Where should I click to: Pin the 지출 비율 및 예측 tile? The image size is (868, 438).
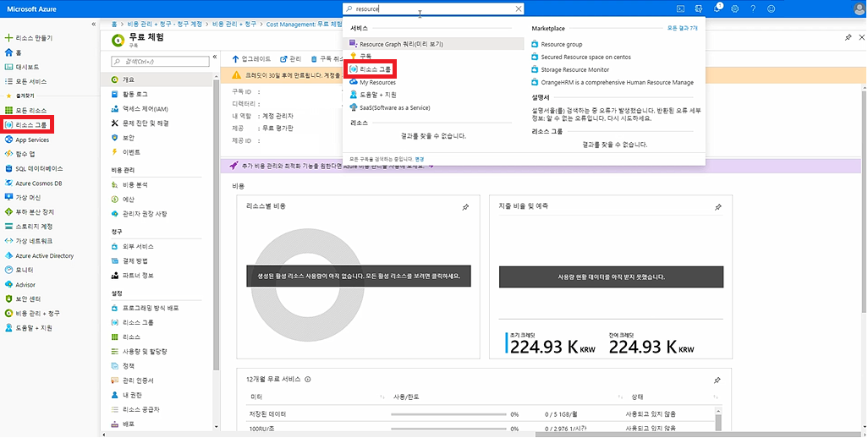coord(718,207)
